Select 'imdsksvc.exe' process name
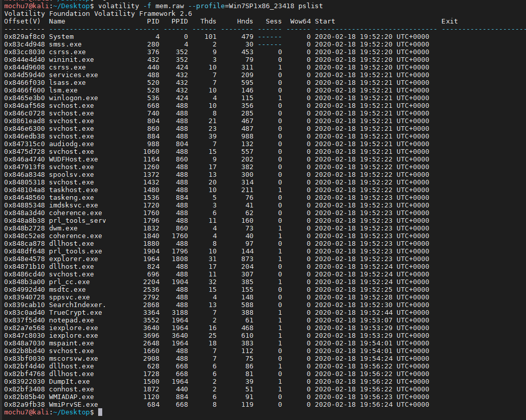The width and height of the screenshot is (526, 420). (x=74, y=205)
